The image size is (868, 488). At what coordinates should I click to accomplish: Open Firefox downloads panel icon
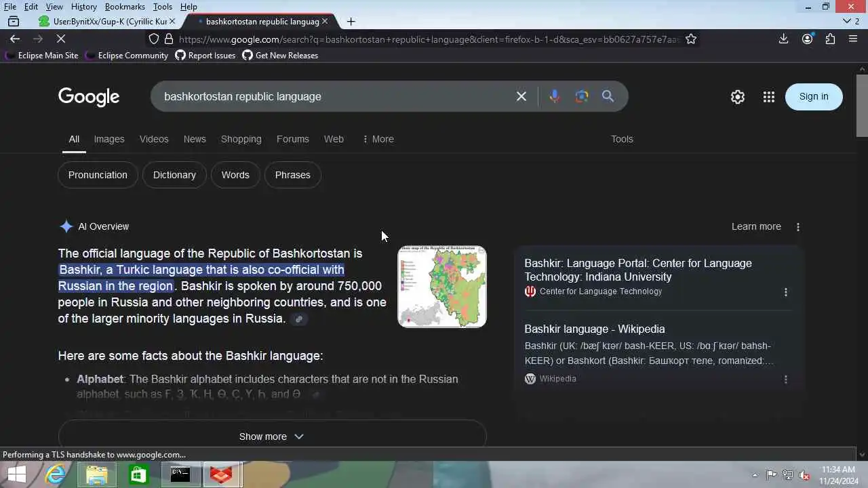[783, 39]
